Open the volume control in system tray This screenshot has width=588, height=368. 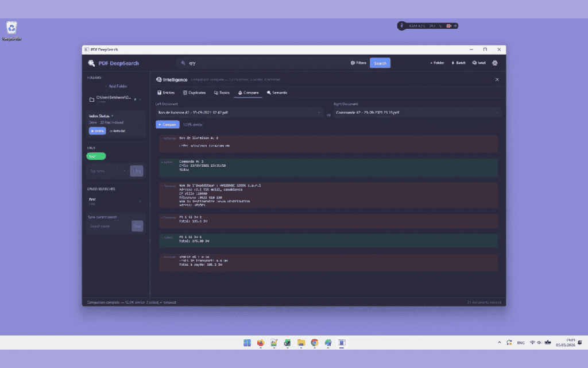click(539, 343)
